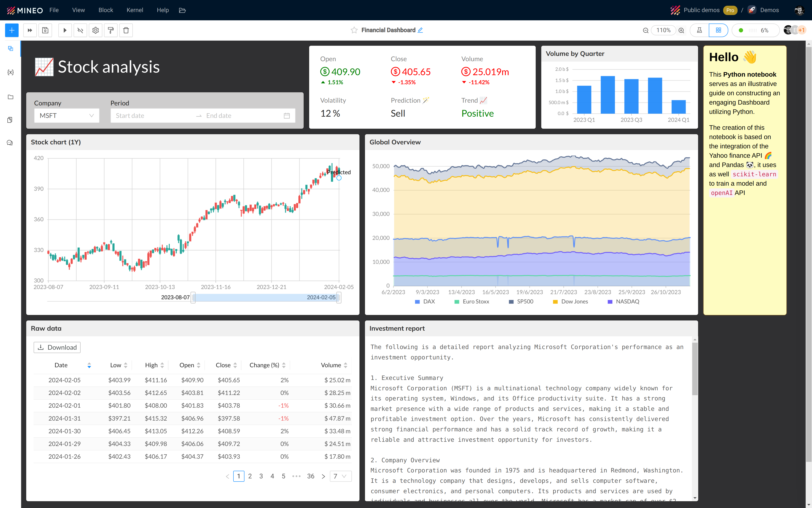The width and height of the screenshot is (812, 508).
Task: Edit the Financial Dashboard title pencil icon
Action: [x=420, y=30]
